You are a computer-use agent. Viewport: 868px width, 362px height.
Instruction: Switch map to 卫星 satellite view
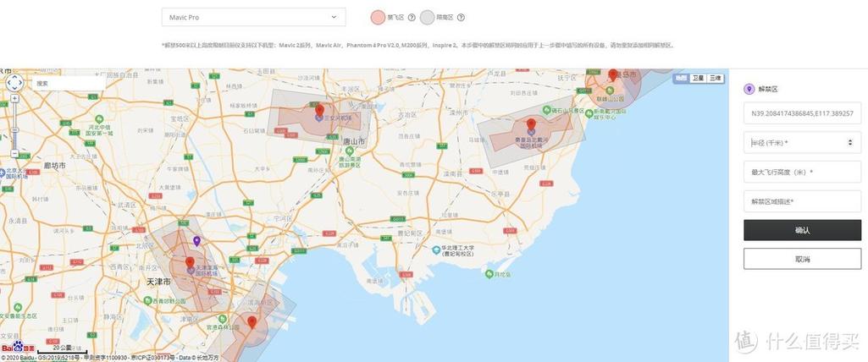(x=698, y=78)
